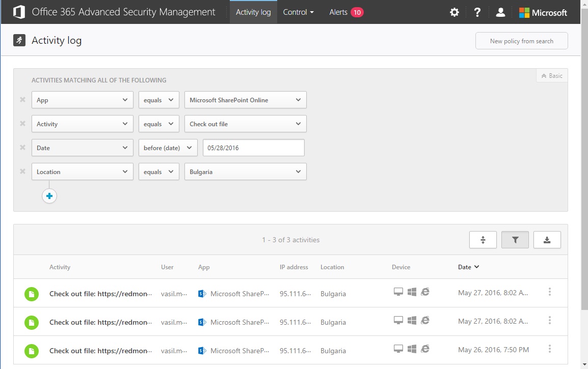Click the expand/collapse rows icon button
Viewport: 588px width, 369px height.
[x=483, y=240]
